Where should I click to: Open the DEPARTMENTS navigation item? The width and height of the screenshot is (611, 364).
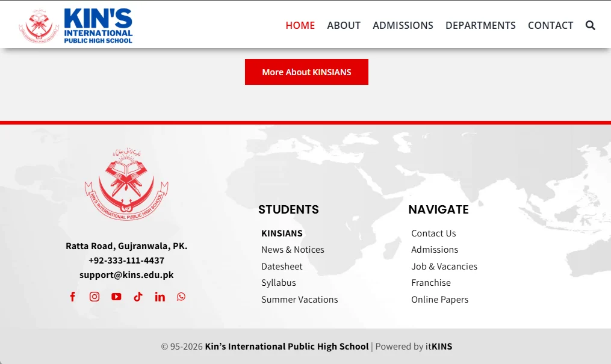[x=480, y=25]
